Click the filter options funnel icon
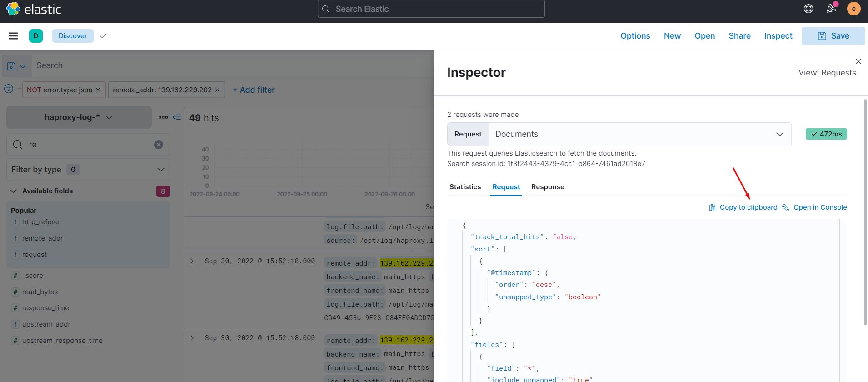868x382 pixels. [x=9, y=89]
